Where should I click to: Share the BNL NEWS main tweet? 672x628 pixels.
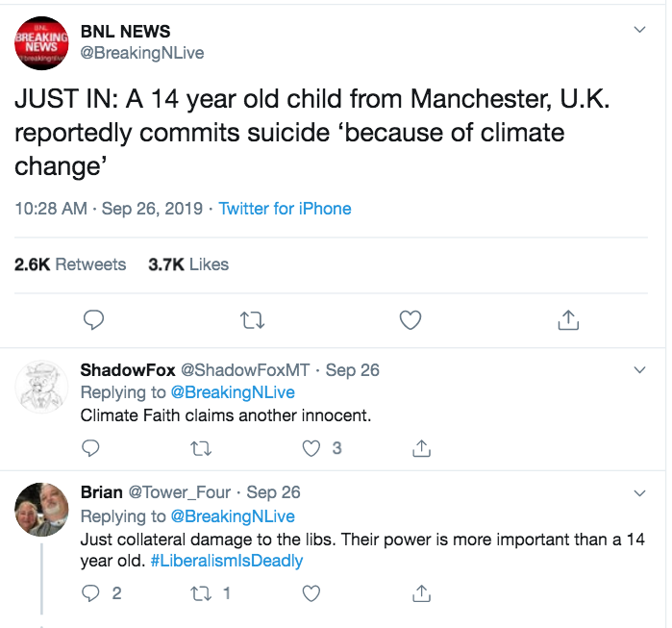click(568, 319)
